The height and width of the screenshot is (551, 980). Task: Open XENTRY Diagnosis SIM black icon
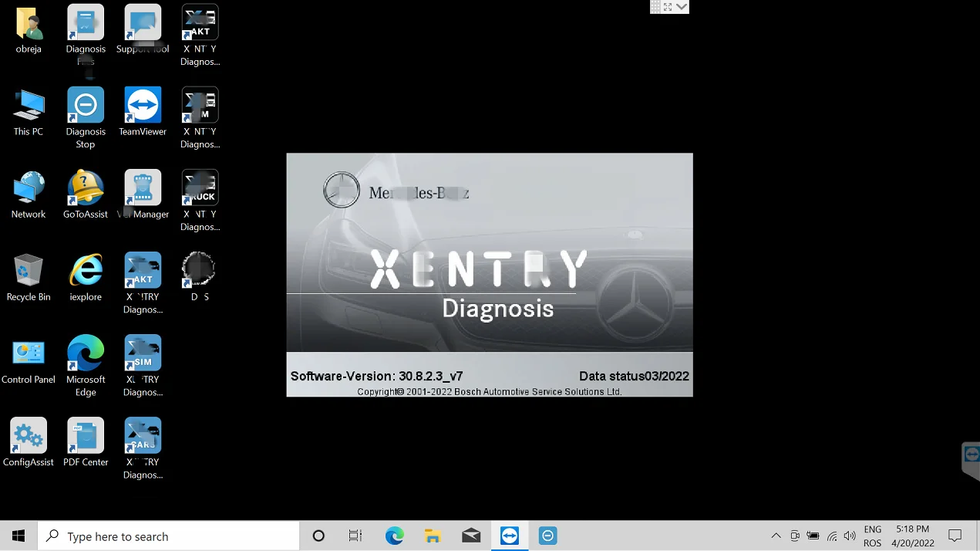point(200,106)
